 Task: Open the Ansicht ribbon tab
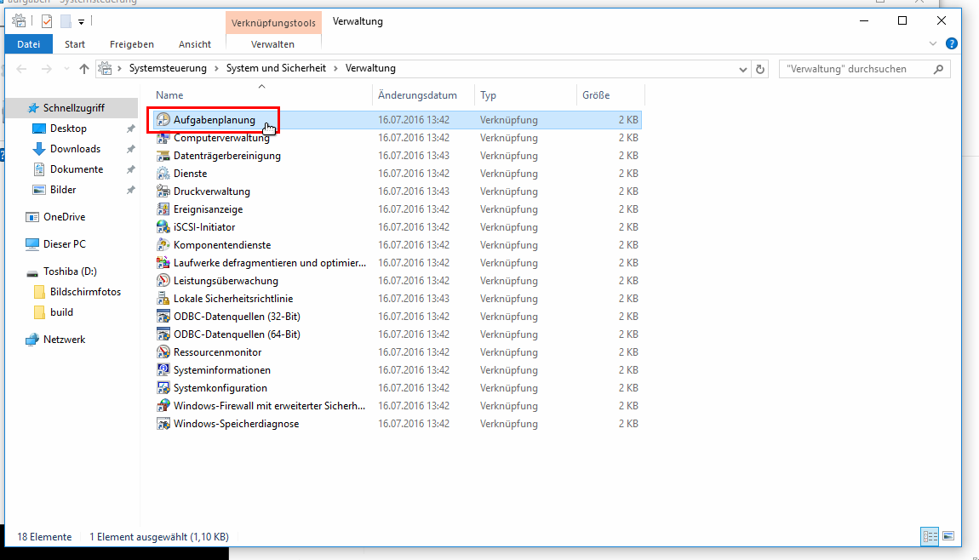tap(195, 44)
